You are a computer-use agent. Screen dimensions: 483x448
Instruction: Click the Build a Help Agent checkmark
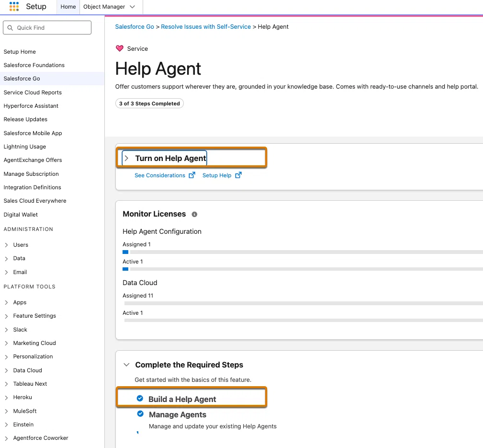coord(140,398)
